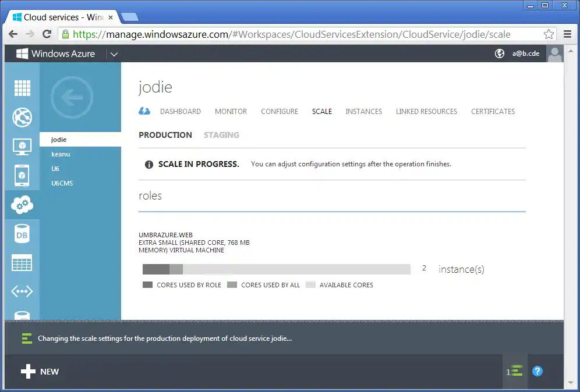The image size is (580, 392).
Task: Click the progress icon beside changing scale message
Action: (x=27, y=338)
